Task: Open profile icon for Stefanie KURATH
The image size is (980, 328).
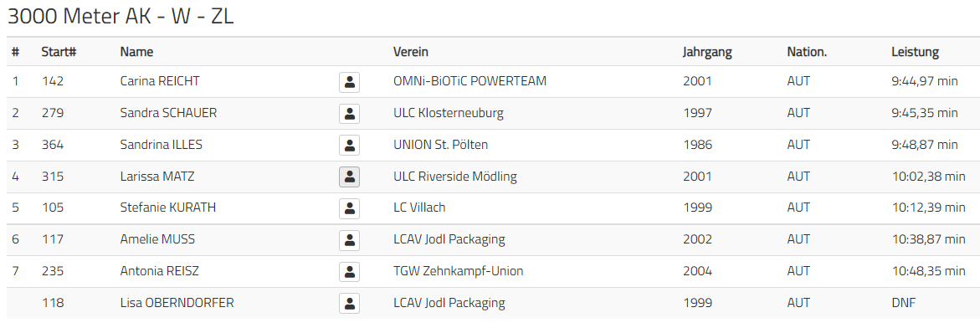Action: [x=349, y=208]
